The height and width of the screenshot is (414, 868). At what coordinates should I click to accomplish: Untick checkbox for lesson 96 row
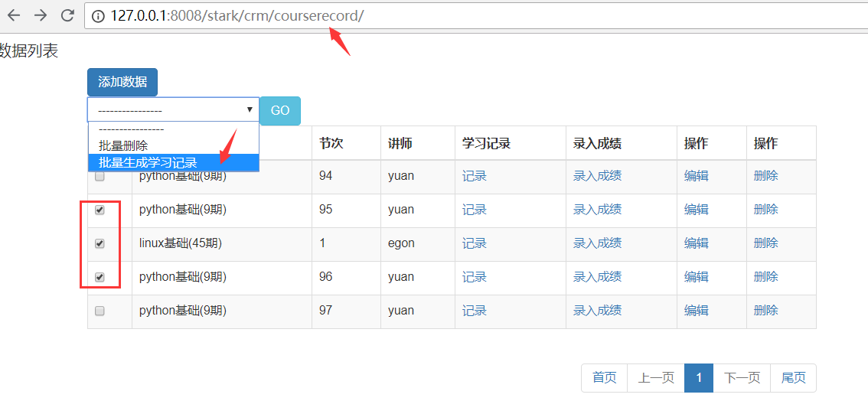point(100,277)
